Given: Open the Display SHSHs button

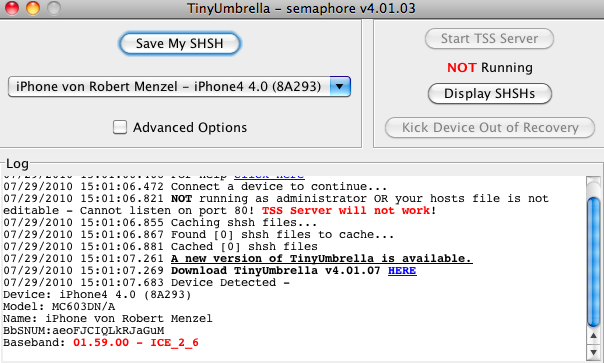Looking at the screenshot, I should (x=490, y=94).
